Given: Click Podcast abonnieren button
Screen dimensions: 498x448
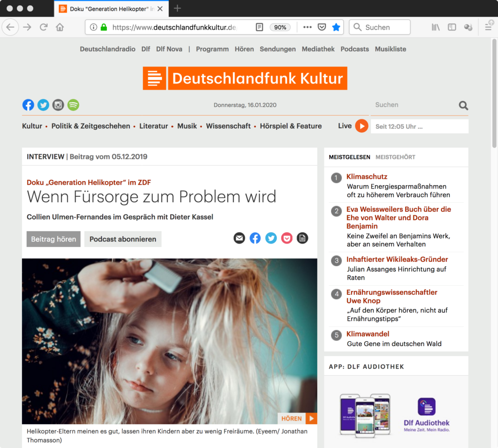Looking at the screenshot, I should tap(123, 239).
